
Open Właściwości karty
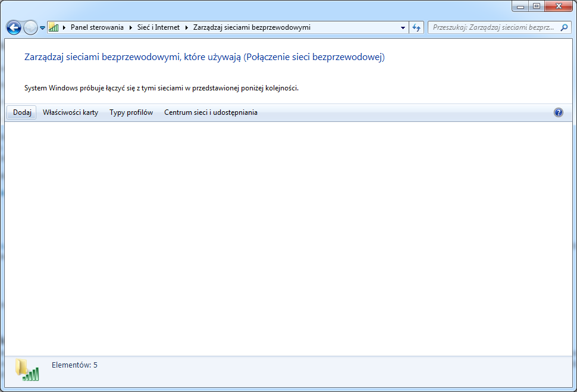pyautogui.click(x=70, y=112)
